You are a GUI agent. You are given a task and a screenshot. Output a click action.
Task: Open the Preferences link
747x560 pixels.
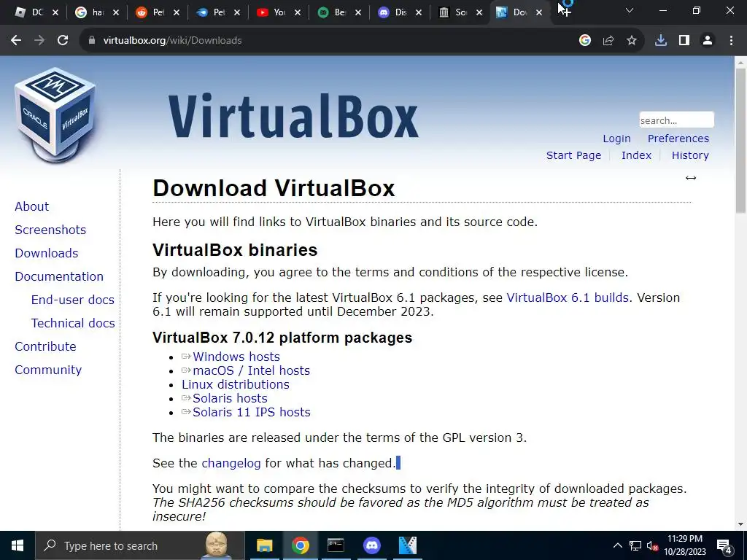point(678,139)
